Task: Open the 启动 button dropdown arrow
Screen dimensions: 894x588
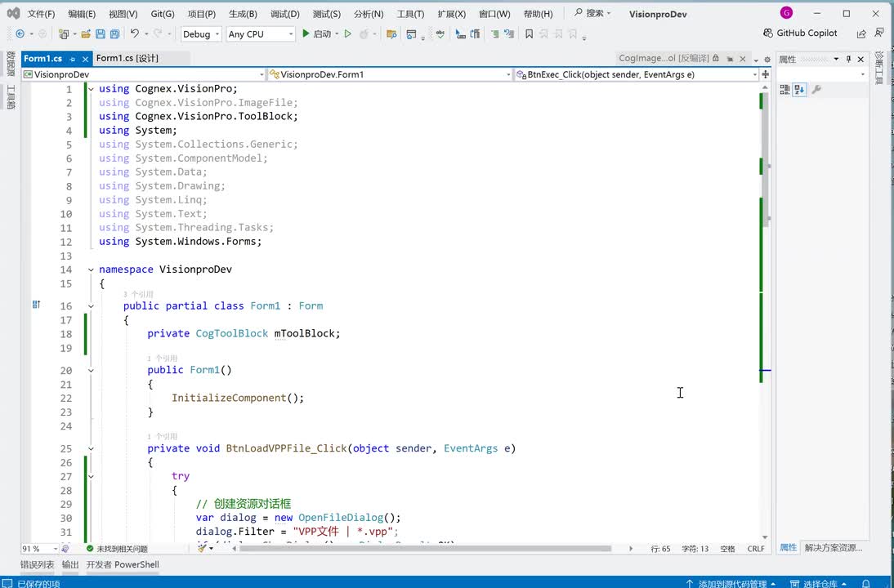Action: (x=337, y=34)
